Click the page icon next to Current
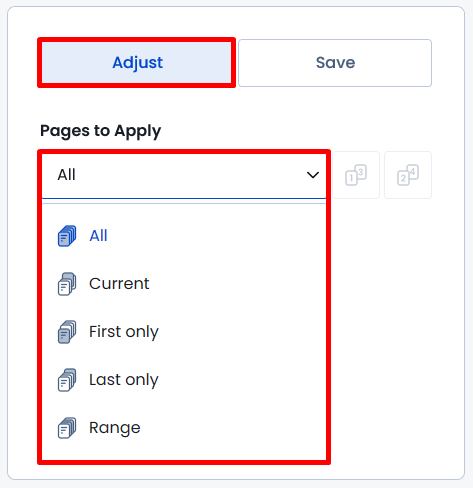Image resolution: width=473 pixels, height=488 pixels. [x=67, y=284]
